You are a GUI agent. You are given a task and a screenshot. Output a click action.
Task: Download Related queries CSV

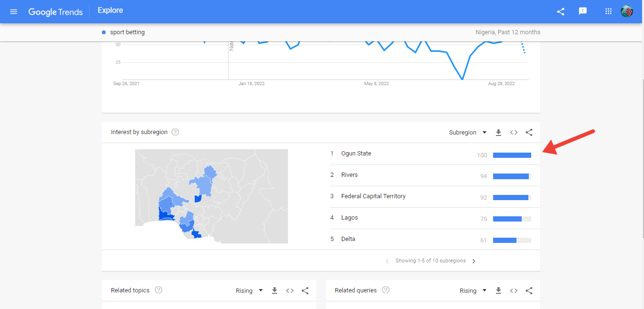pos(498,290)
